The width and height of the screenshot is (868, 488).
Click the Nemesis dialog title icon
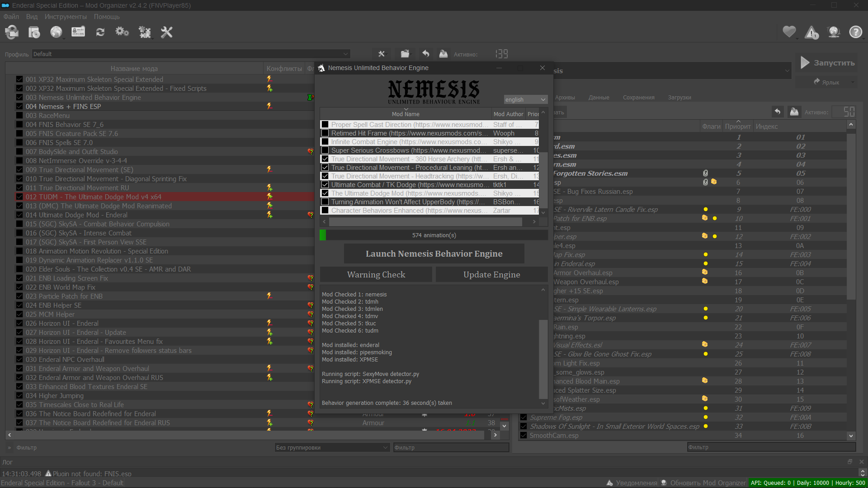[x=321, y=68]
